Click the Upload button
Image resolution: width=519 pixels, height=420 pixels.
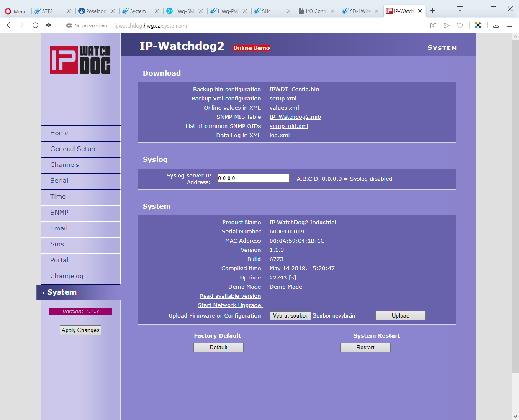click(x=401, y=316)
